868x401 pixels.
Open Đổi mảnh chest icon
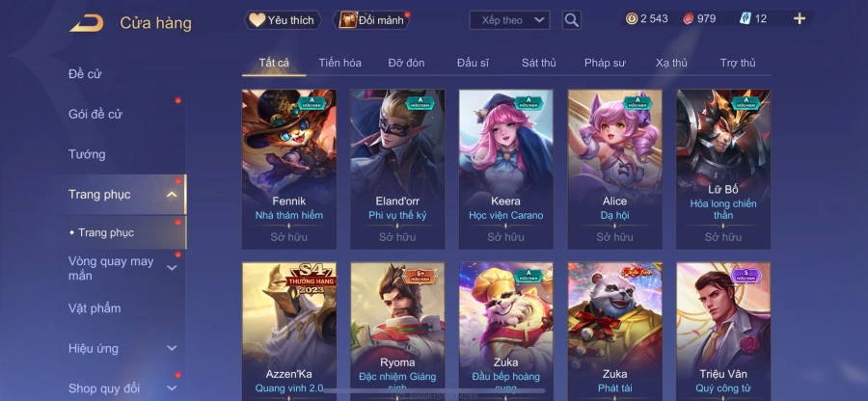[348, 20]
